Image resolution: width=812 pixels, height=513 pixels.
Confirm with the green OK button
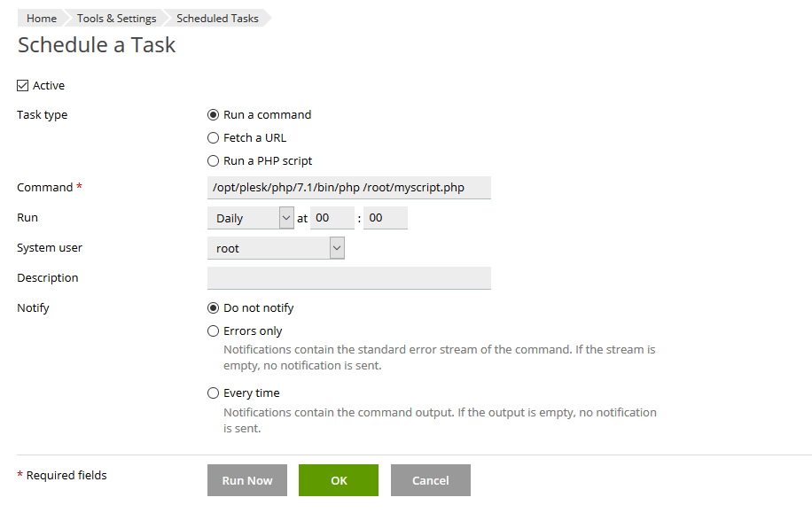click(x=338, y=480)
